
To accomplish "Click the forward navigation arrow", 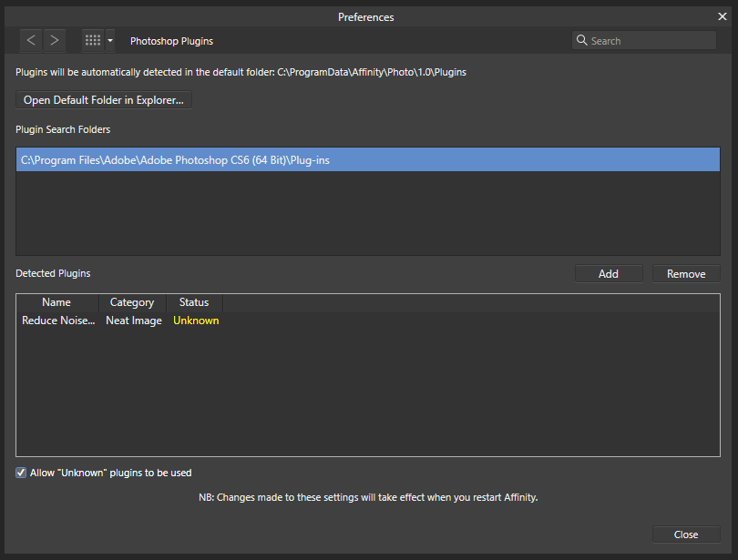I will pyautogui.click(x=54, y=40).
